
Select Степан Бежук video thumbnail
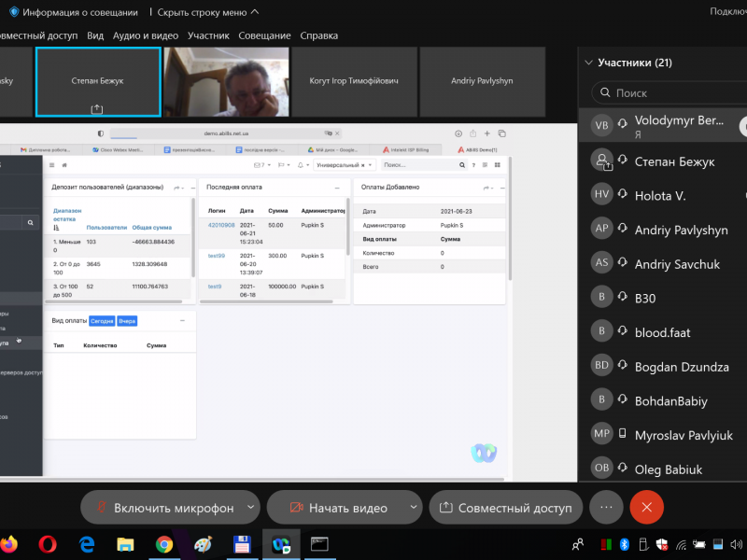pyautogui.click(x=98, y=82)
